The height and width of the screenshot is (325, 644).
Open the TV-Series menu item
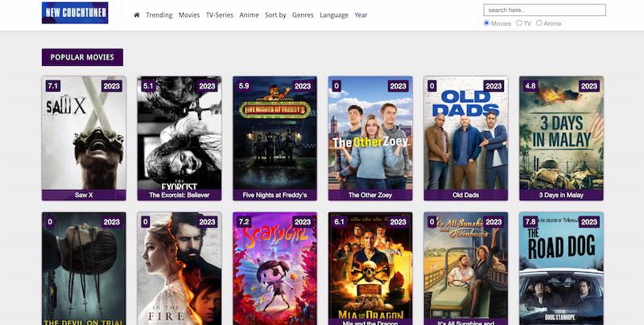point(220,15)
